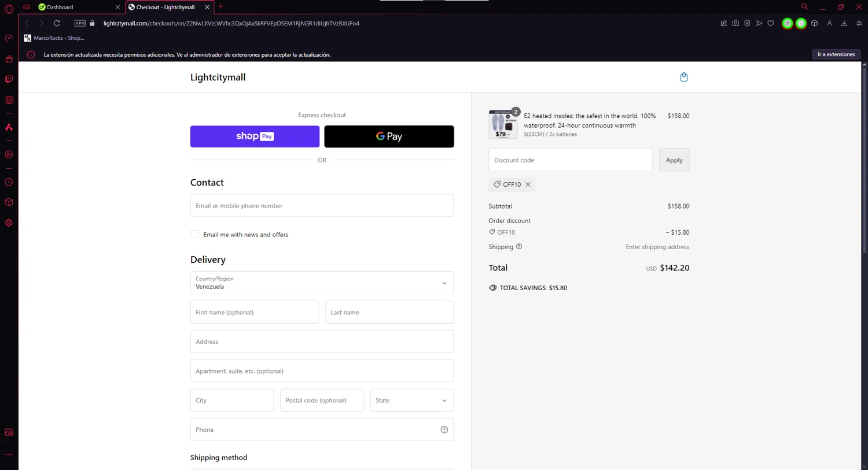Screen dimensions: 868x470
Task: Focus the Last name field
Action: (x=389, y=312)
